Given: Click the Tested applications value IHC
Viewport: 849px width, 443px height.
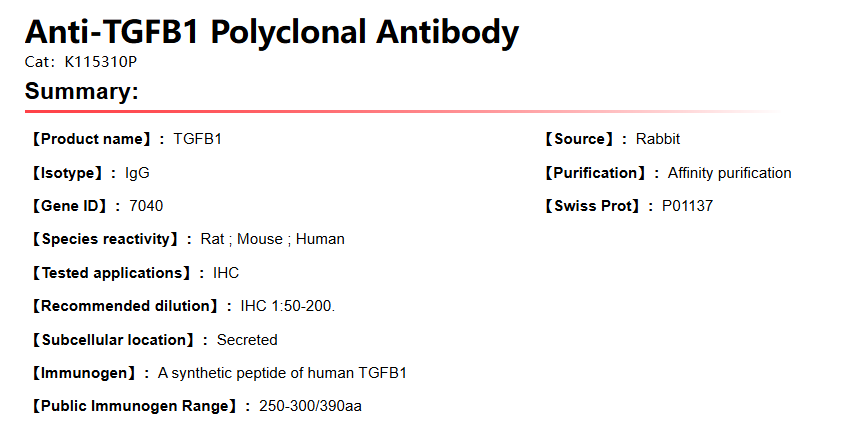Looking at the screenshot, I should coord(226,273).
